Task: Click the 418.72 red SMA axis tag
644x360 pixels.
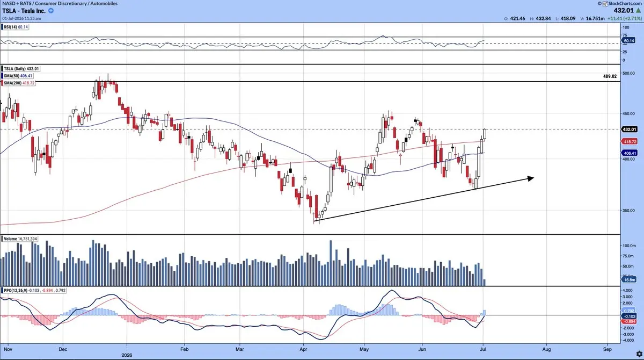Action: click(x=629, y=141)
